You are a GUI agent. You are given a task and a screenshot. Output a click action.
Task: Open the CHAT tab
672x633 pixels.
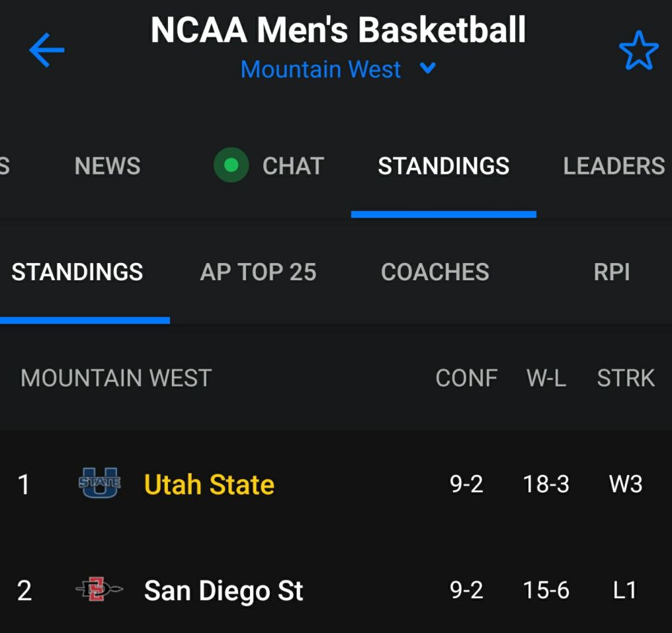[x=293, y=166]
